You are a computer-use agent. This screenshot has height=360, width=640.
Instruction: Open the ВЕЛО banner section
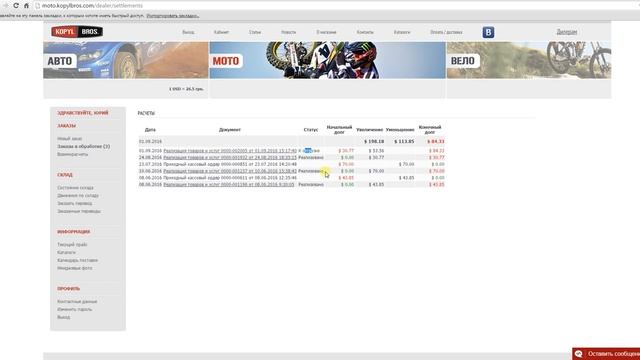529,60
